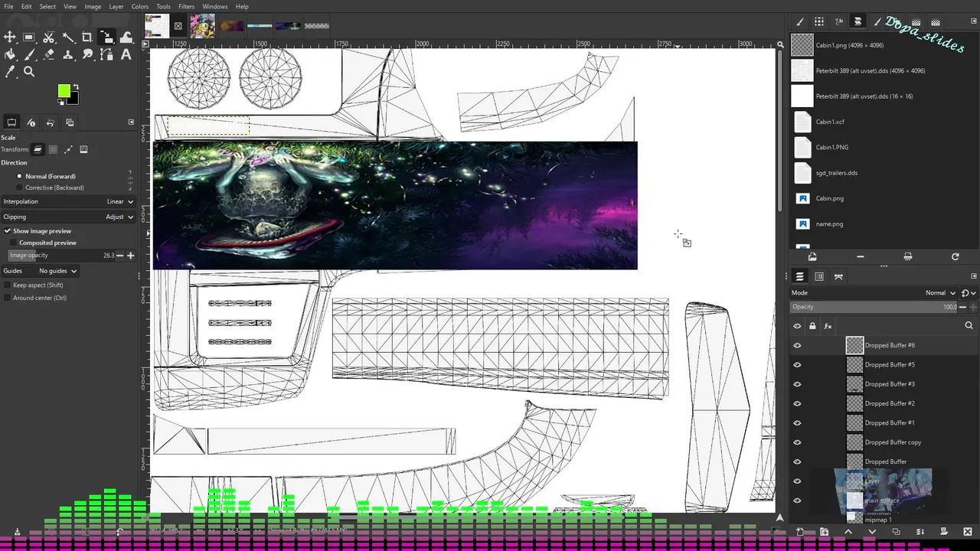Open the Filters menu
The width and height of the screenshot is (980, 551).
point(187,6)
